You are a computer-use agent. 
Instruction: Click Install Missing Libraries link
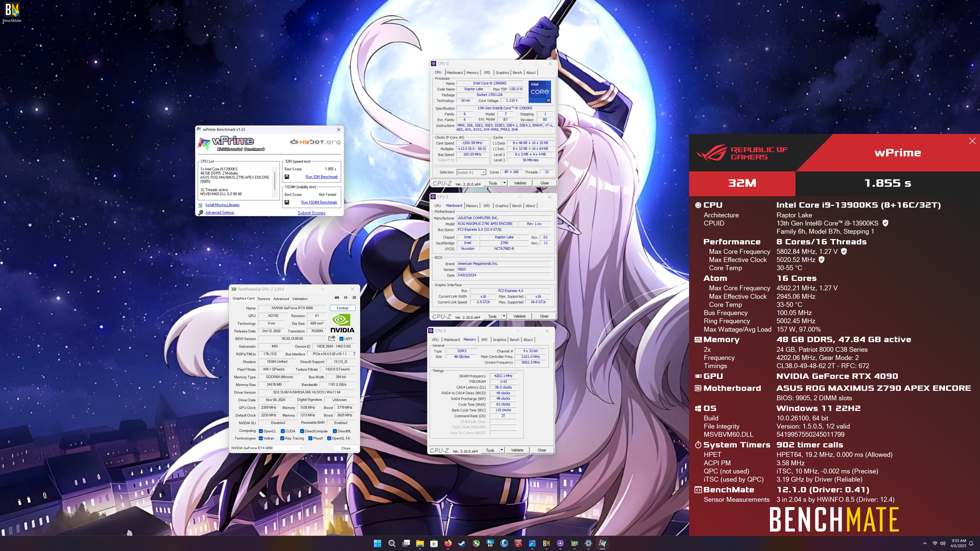tap(222, 205)
